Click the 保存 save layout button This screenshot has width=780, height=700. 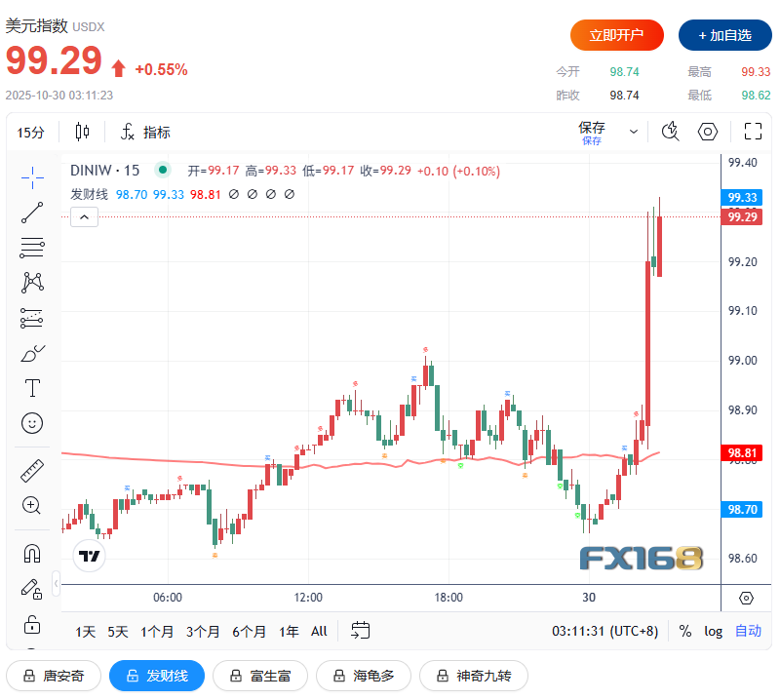(x=592, y=133)
